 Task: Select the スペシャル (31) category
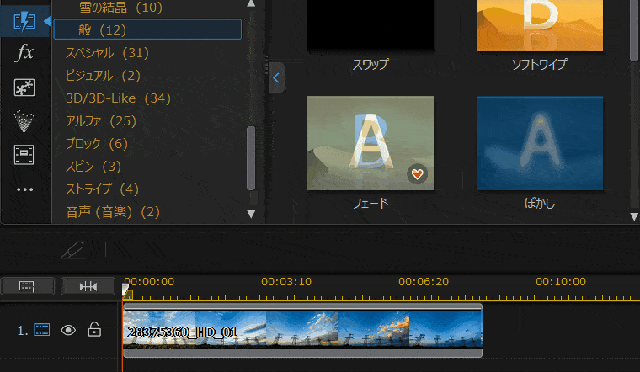click(107, 53)
